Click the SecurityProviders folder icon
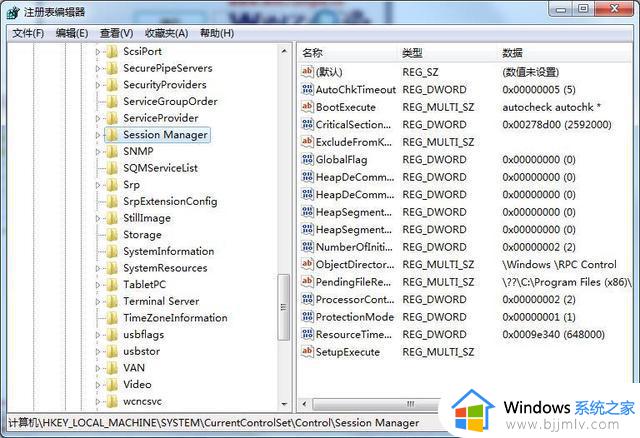The height and width of the screenshot is (438, 640). [112, 85]
